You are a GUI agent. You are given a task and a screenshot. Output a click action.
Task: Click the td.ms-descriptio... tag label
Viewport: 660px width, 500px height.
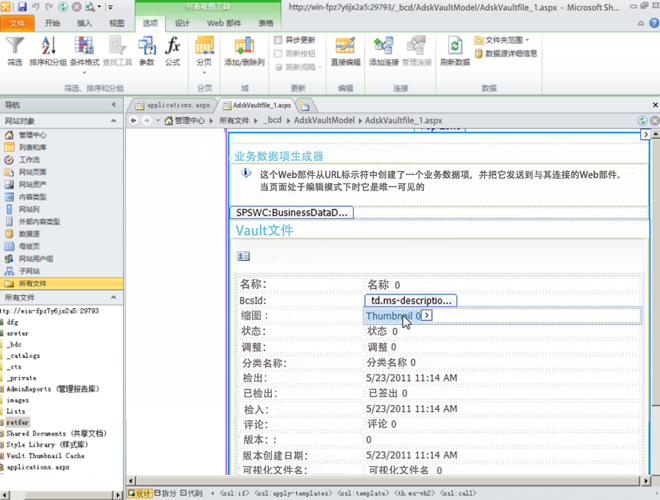411,301
